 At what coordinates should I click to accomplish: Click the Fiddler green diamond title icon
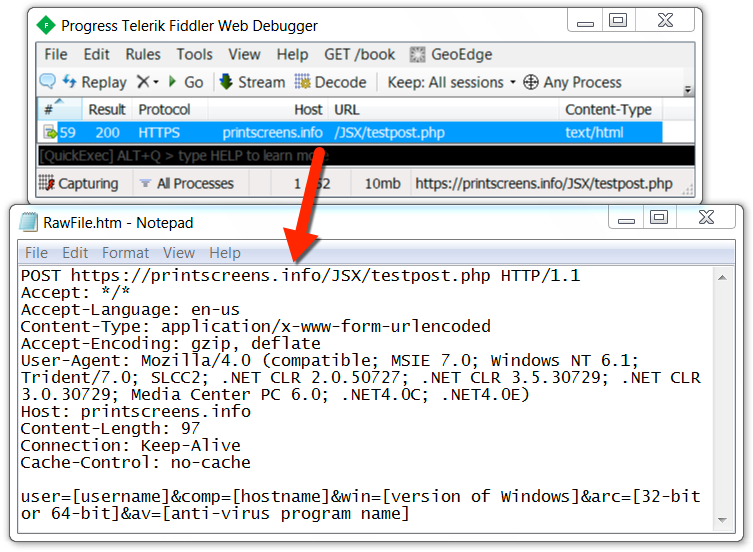(x=46, y=25)
